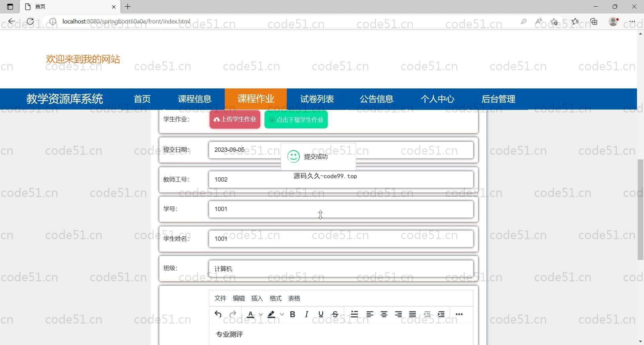Click the 学生姓名 input field
644x345 pixels.
[x=341, y=239]
